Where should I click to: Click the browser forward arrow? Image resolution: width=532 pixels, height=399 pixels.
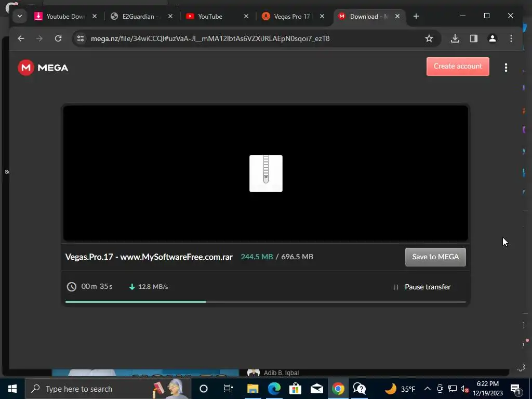coord(39,38)
